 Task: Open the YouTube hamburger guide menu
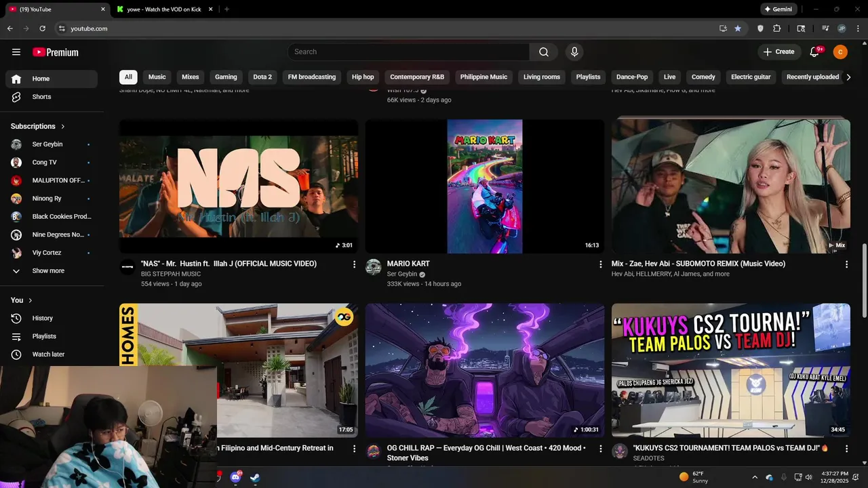click(16, 52)
